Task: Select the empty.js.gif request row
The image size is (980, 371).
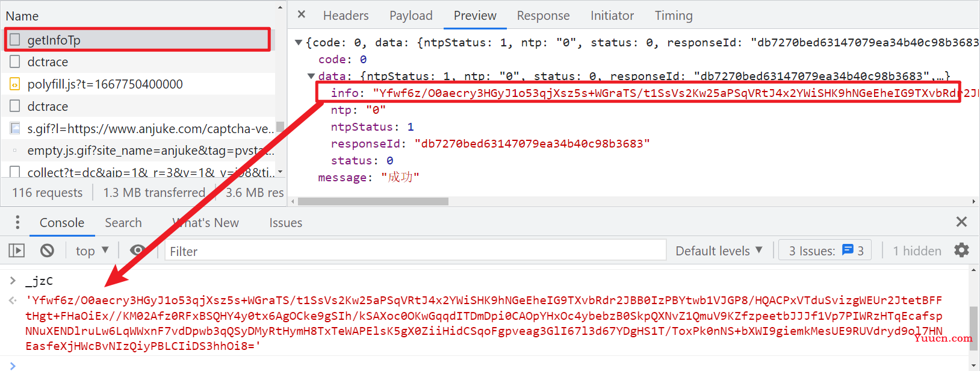Action: point(138,151)
